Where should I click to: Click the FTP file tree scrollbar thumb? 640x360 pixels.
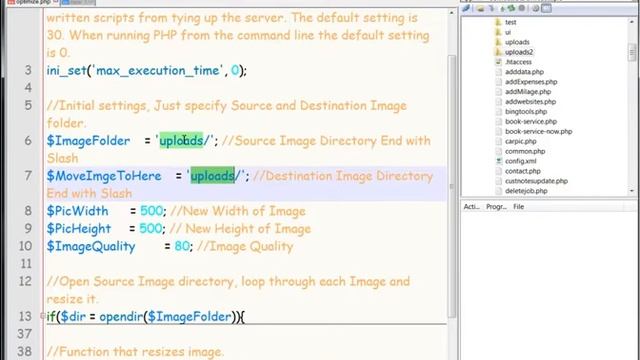click(632, 52)
